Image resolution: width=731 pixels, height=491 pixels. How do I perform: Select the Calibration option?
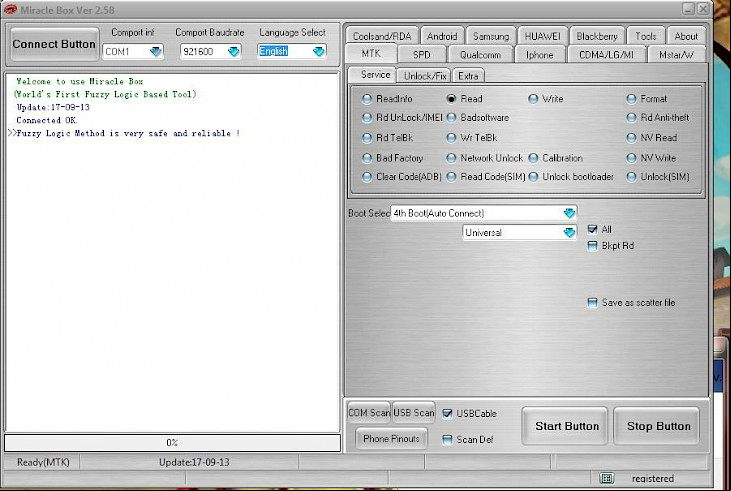[x=556, y=158]
